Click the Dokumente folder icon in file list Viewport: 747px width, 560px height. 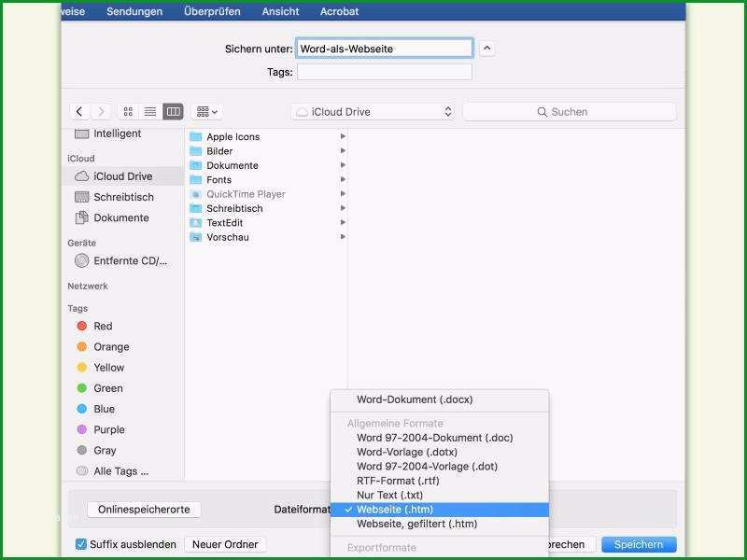pyautogui.click(x=196, y=165)
